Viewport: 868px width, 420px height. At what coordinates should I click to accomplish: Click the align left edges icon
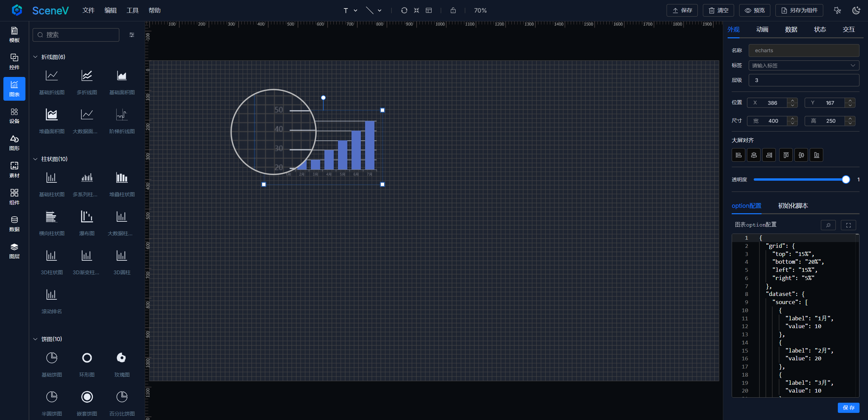click(738, 155)
